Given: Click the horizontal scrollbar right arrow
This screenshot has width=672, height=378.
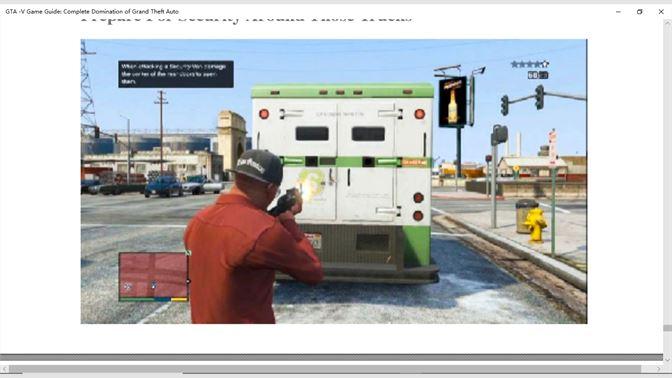Looking at the screenshot, I should [x=659, y=369].
